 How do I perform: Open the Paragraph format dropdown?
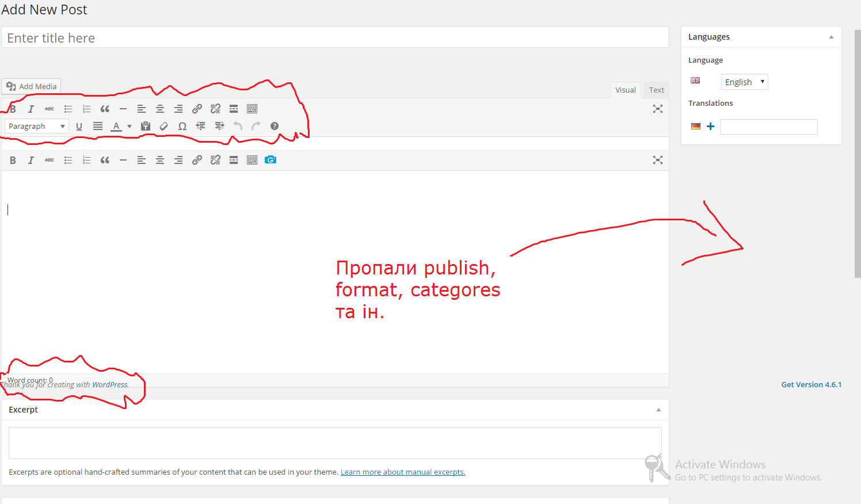[x=37, y=127]
